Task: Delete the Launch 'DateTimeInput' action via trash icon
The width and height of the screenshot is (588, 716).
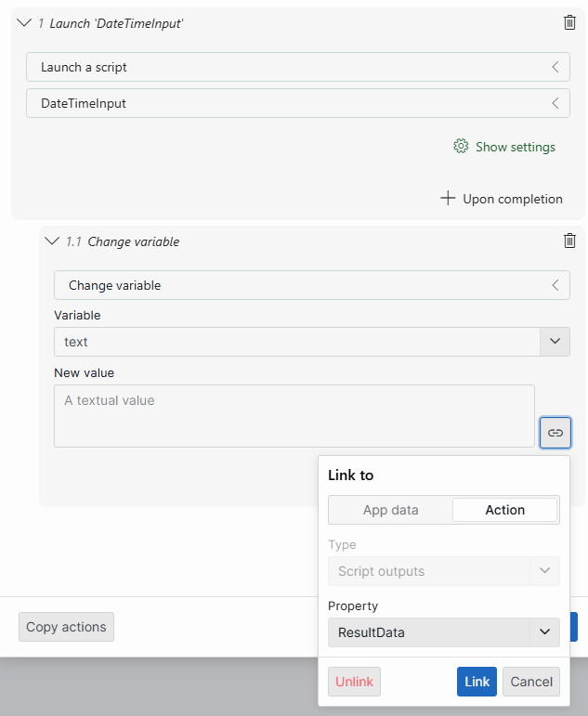Action: (x=569, y=22)
